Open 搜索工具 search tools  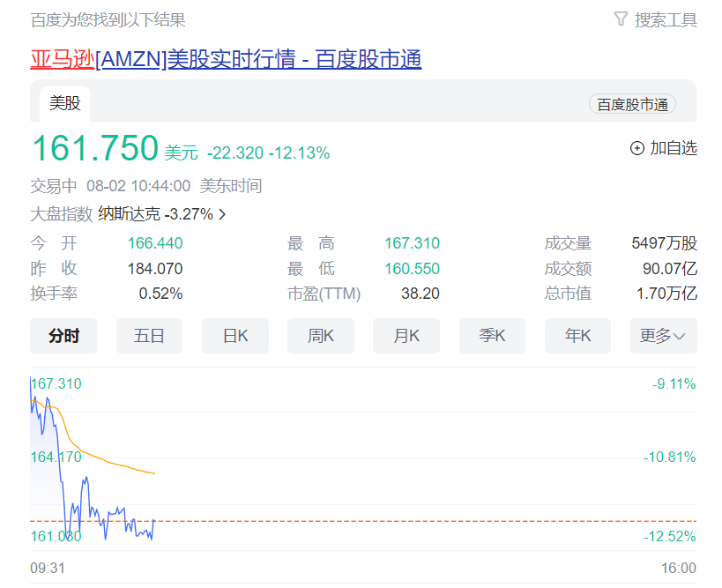(666, 19)
